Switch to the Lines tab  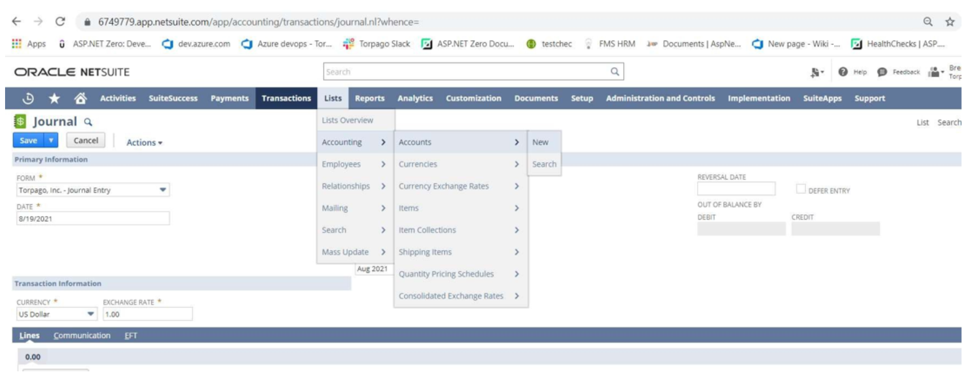(x=29, y=335)
